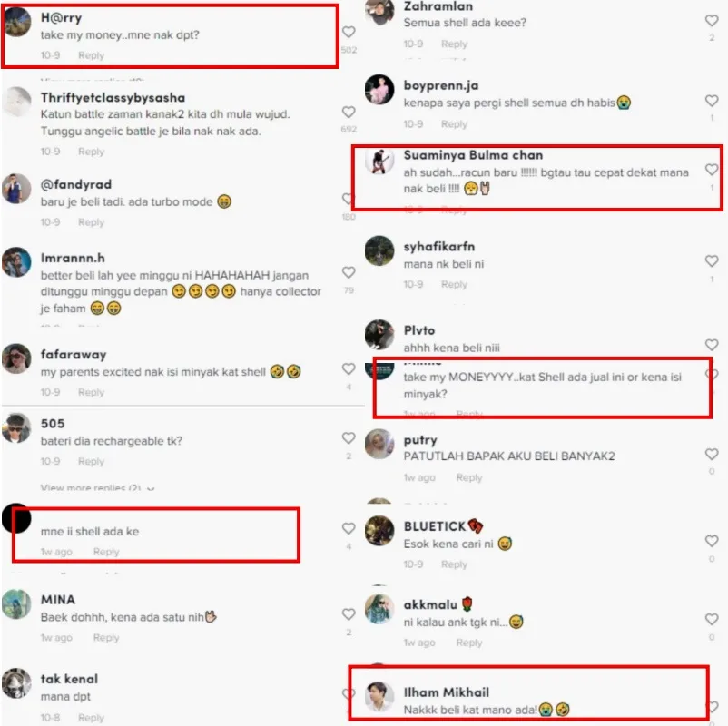Like boyprenn.ja's comment with the heart
Image resolution: width=728 pixels, height=726 pixels.
coord(712,101)
